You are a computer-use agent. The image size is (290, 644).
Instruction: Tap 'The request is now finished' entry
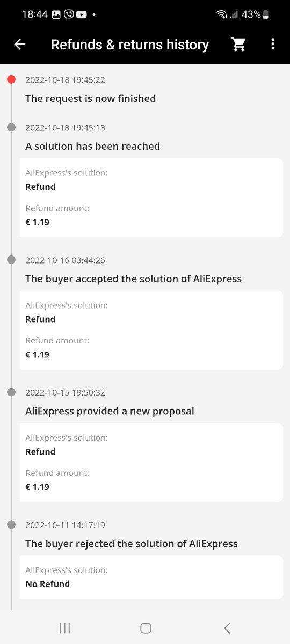coord(91,98)
